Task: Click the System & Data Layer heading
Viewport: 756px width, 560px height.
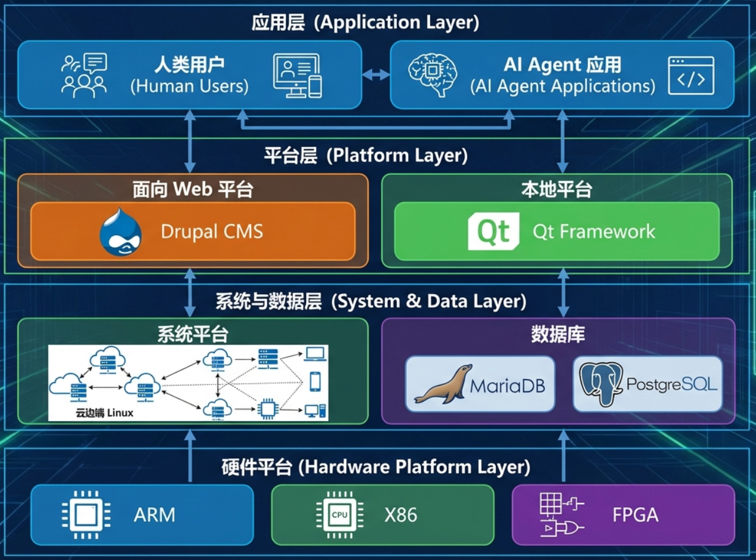Action: coord(371,301)
